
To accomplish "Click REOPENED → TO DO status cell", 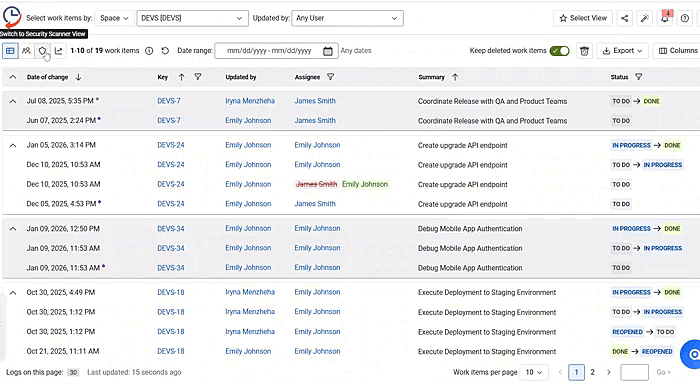I will 643,332.
